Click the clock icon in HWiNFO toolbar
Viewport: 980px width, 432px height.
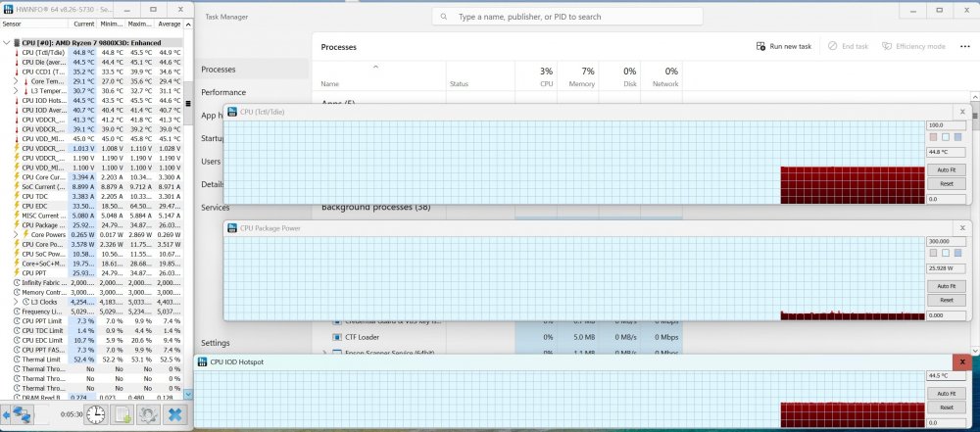96,414
